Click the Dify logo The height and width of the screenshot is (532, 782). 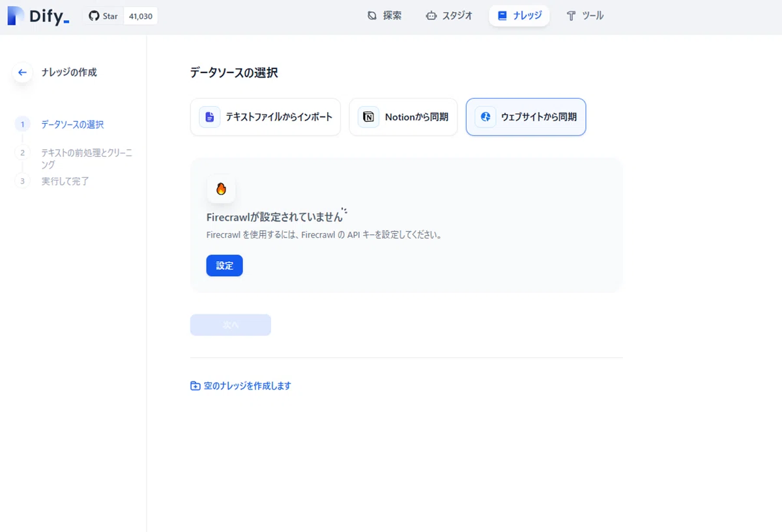point(38,16)
